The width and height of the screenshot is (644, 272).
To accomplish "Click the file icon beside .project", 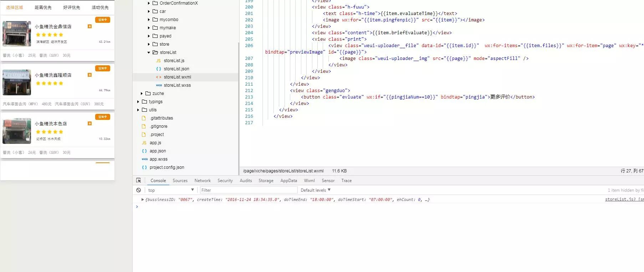I will 144,135.
